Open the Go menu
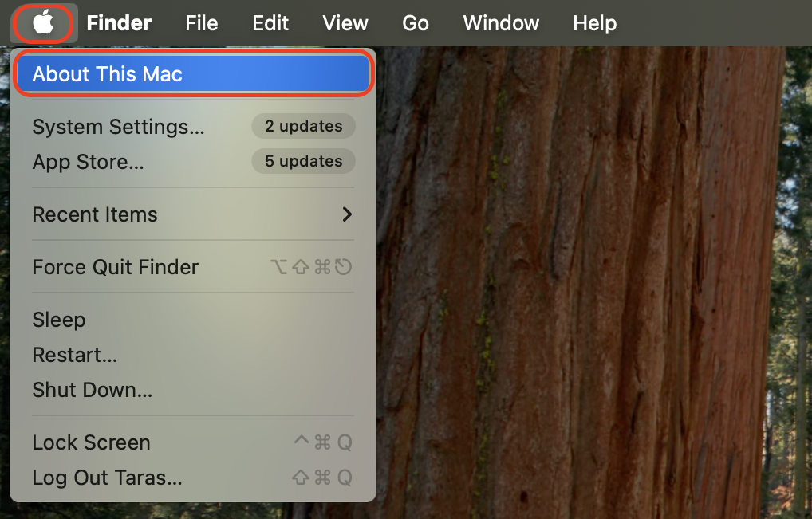This screenshot has height=519, width=812. pyautogui.click(x=415, y=23)
